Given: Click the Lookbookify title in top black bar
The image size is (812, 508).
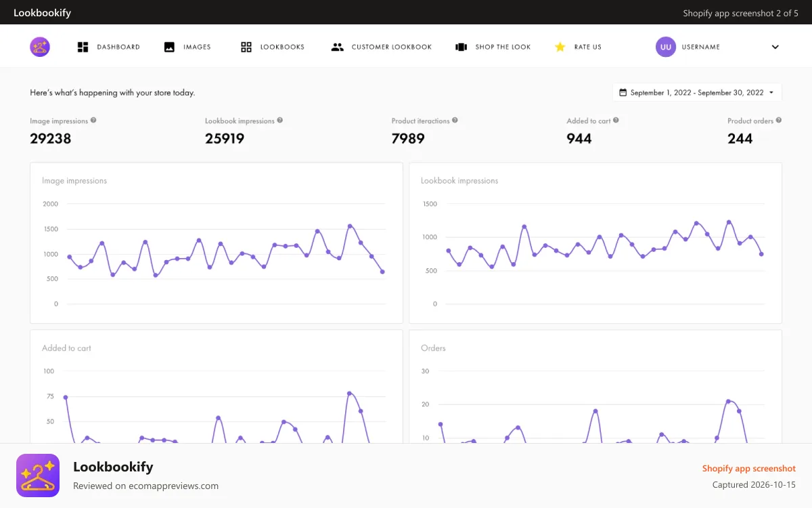Looking at the screenshot, I should [42, 13].
